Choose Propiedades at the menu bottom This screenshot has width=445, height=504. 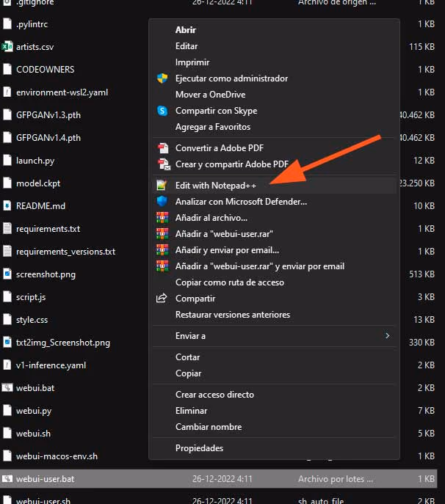point(199,448)
